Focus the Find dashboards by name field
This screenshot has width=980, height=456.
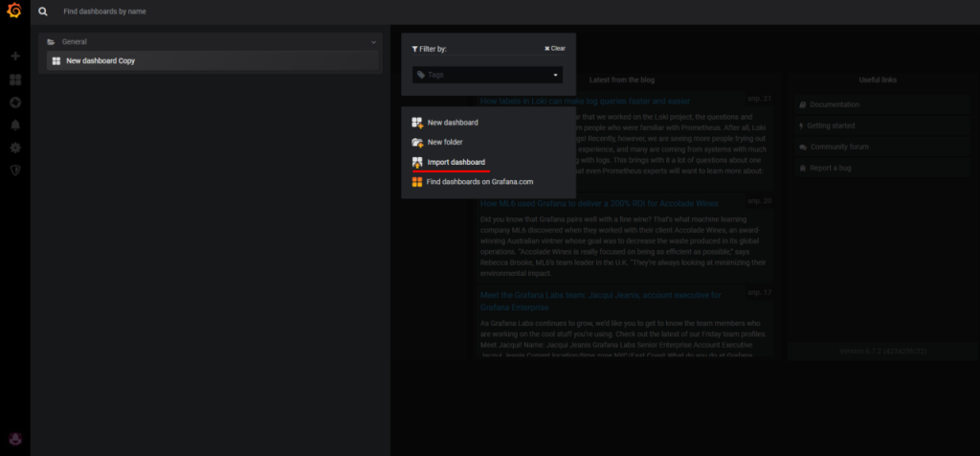[x=191, y=12]
